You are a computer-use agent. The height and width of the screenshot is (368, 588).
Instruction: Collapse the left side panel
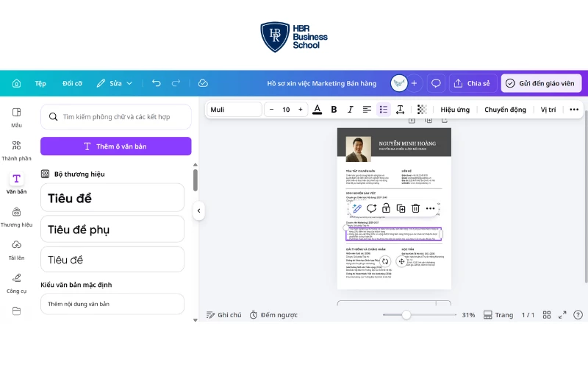198,211
